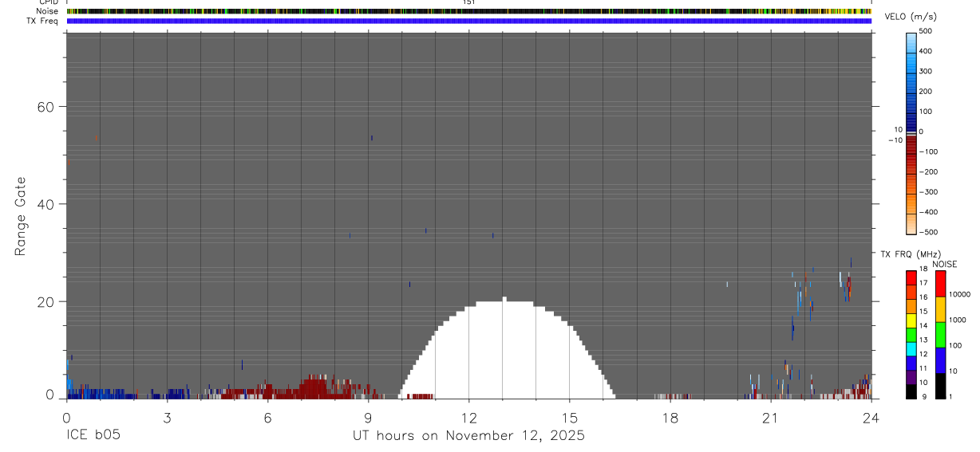Click the y-axis tick label "20"
The width and height of the screenshot is (980, 452).
point(47,302)
